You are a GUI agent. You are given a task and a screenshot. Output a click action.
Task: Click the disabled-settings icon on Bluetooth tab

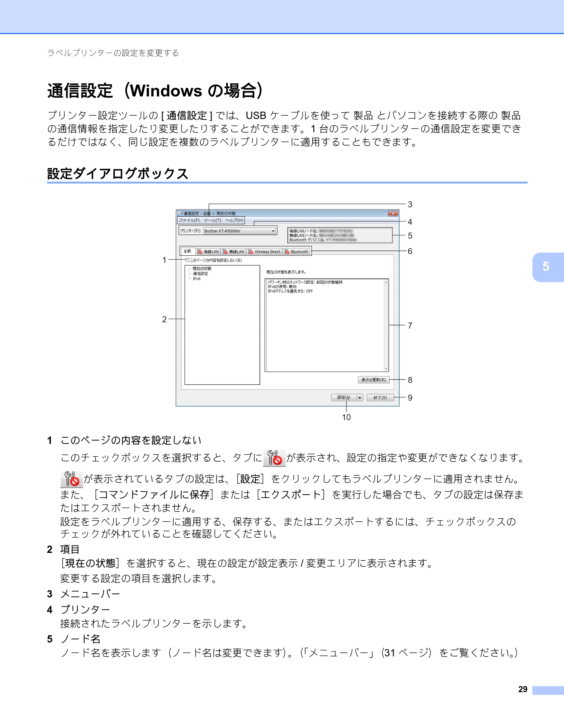(x=287, y=252)
